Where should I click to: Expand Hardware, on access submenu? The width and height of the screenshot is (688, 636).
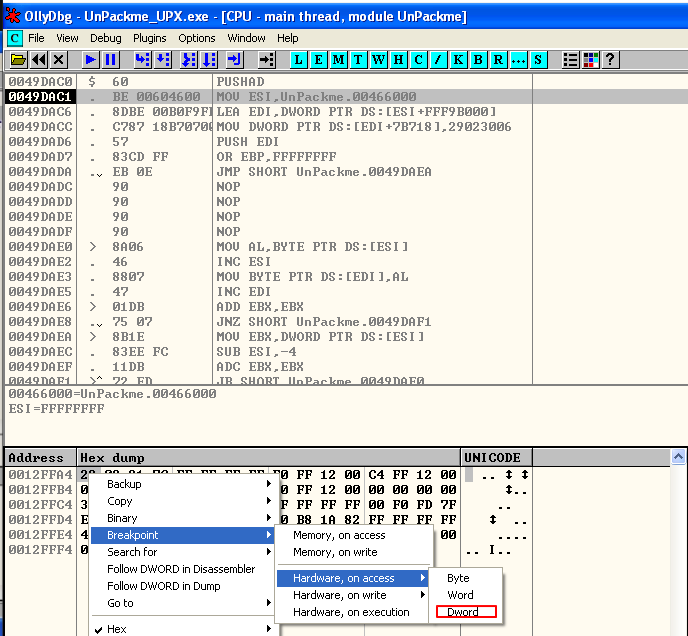pos(353,579)
